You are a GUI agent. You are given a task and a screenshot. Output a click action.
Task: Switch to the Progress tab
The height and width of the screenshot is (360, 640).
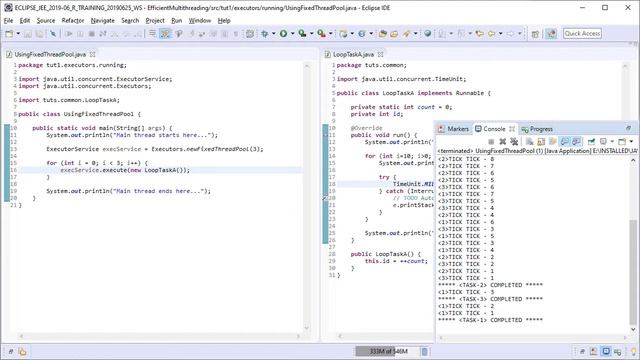[x=537, y=129]
